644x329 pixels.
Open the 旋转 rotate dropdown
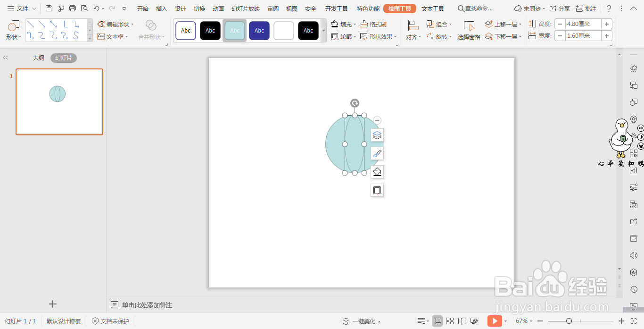(439, 36)
